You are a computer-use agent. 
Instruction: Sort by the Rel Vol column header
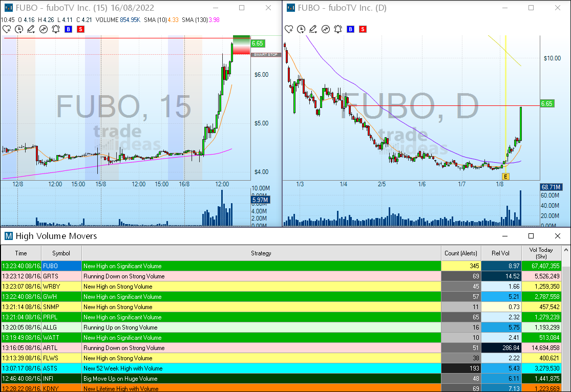[501, 253]
